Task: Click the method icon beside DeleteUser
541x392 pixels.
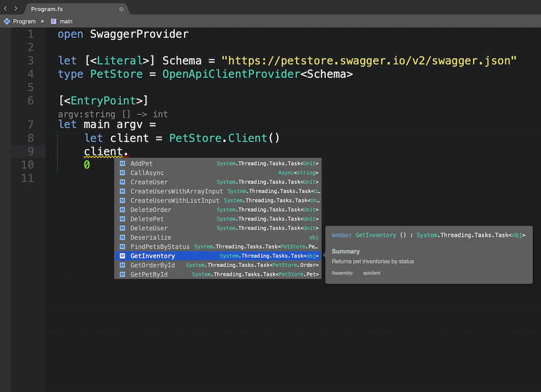Action: pyautogui.click(x=123, y=228)
